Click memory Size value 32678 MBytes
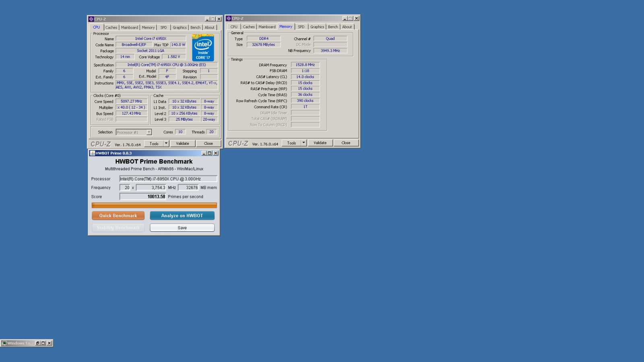Viewport: 644px width, 362px height. tap(264, 45)
